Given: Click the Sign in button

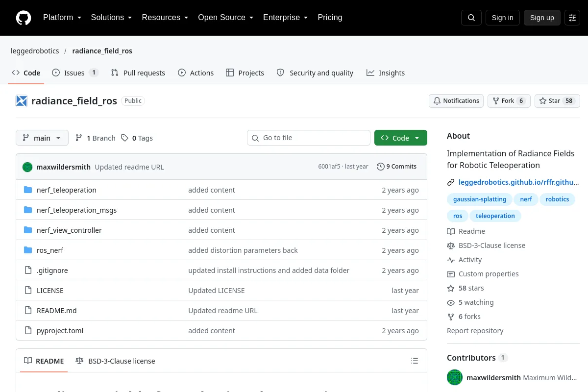Looking at the screenshot, I should (x=502, y=18).
